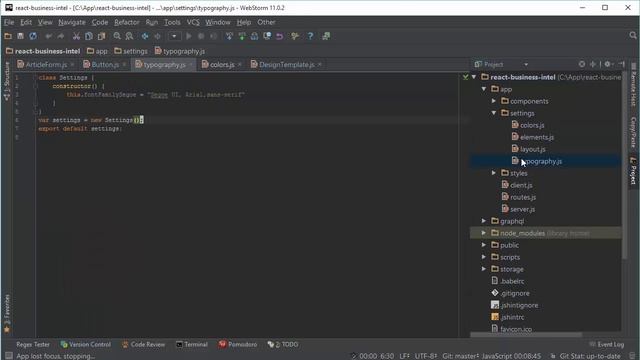This screenshot has width=640, height=360.
Task: Click the app breadcrumb in navigation bar
Action: (97, 51)
